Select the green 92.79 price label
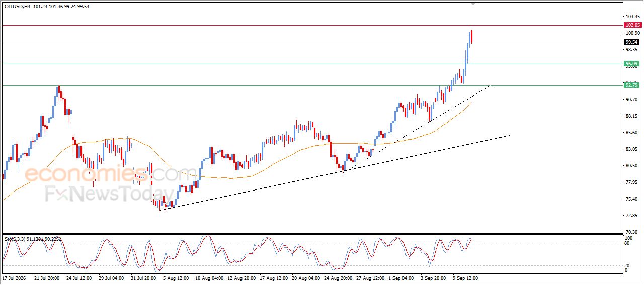This screenshot has height=285, width=644. [x=631, y=85]
